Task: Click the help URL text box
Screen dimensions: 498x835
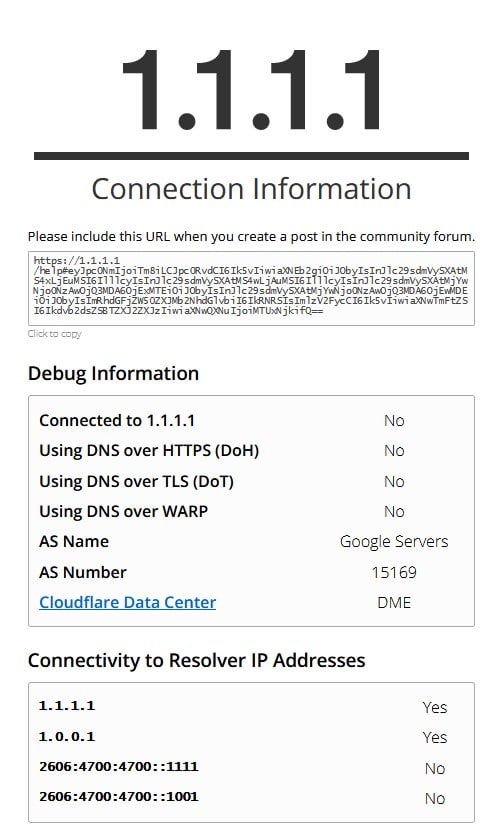Action: [251, 288]
